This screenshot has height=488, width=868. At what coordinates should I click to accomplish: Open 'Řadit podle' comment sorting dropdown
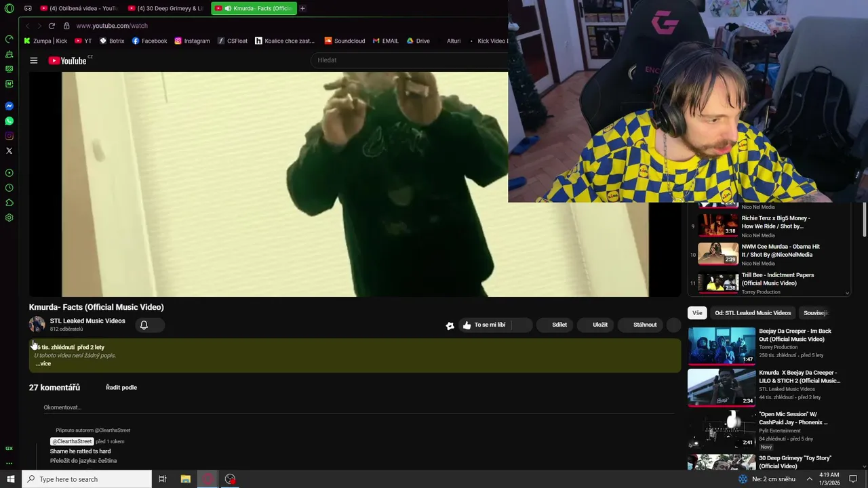pos(121,388)
